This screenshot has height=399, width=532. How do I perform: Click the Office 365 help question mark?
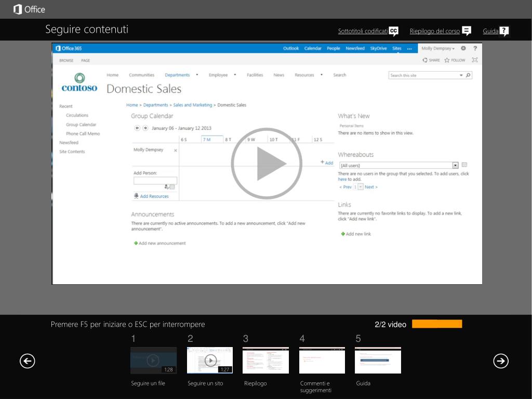coord(475,48)
